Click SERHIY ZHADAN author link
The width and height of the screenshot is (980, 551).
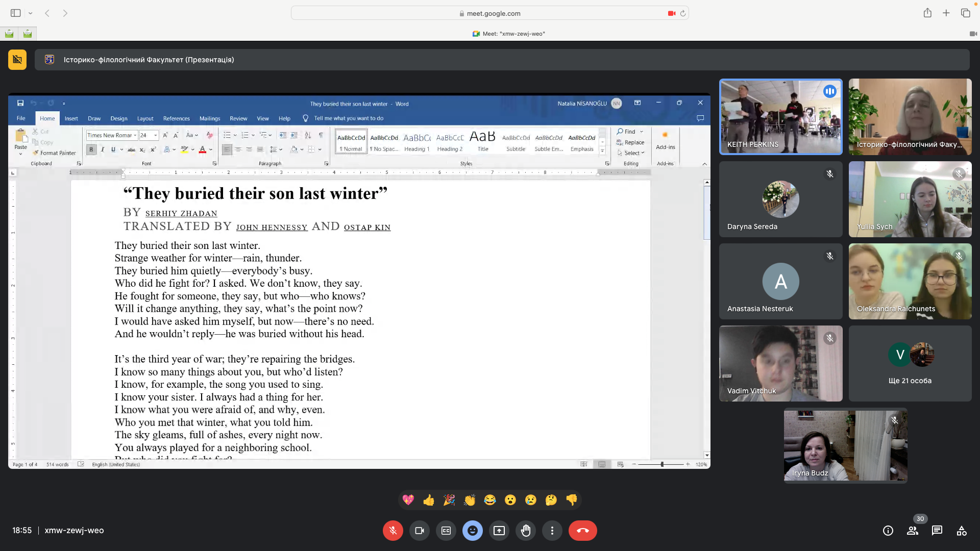[181, 213]
